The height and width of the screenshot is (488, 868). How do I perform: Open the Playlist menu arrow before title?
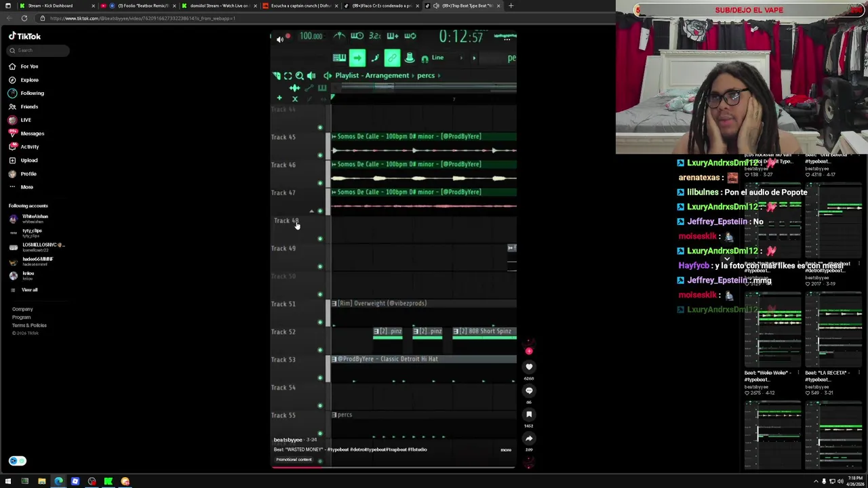(x=328, y=76)
